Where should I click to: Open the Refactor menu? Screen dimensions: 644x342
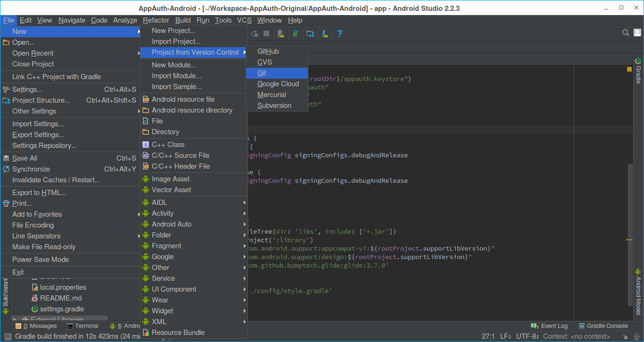click(x=156, y=20)
